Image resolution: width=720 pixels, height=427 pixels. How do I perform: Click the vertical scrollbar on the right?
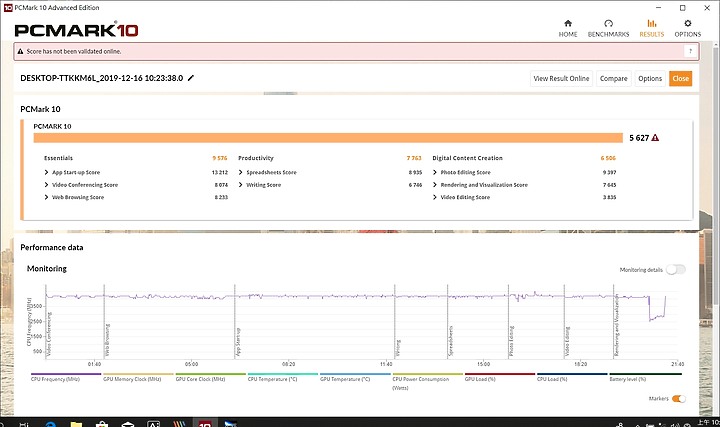point(716,174)
